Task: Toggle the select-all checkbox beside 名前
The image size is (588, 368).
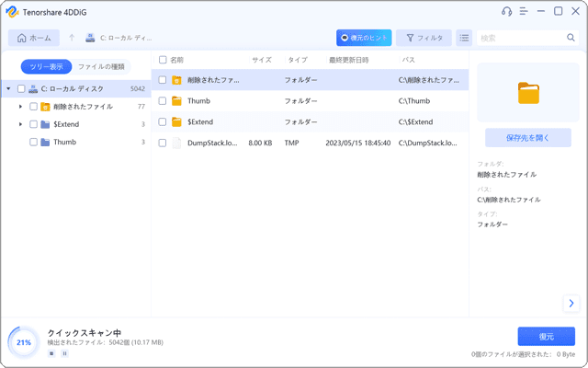Action: click(163, 60)
